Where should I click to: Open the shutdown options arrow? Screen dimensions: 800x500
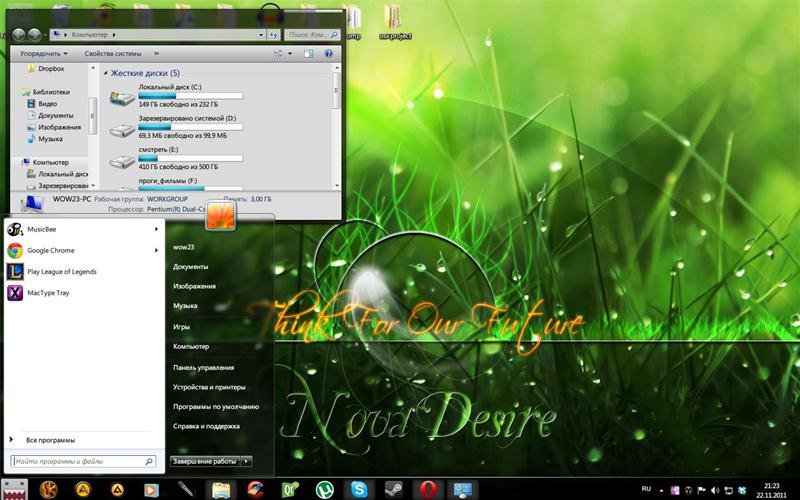pos(246,461)
